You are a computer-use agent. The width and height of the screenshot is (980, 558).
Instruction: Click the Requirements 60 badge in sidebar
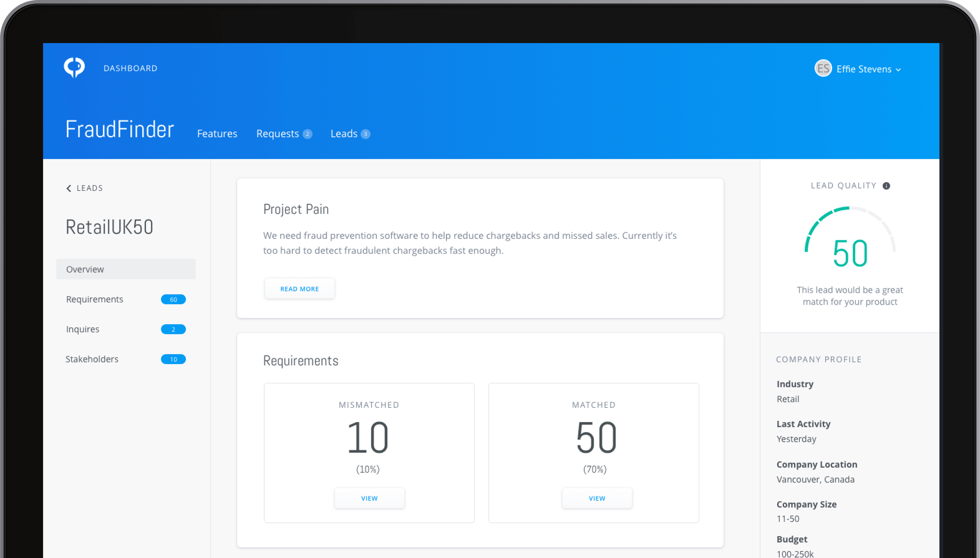pyautogui.click(x=173, y=299)
